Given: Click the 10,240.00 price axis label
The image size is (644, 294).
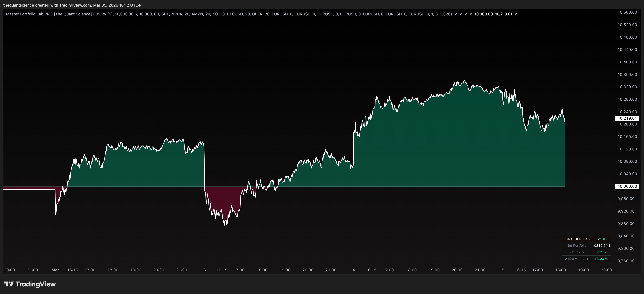Looking at the screenshot, I should pyautogui.click(x=627, y=112).
